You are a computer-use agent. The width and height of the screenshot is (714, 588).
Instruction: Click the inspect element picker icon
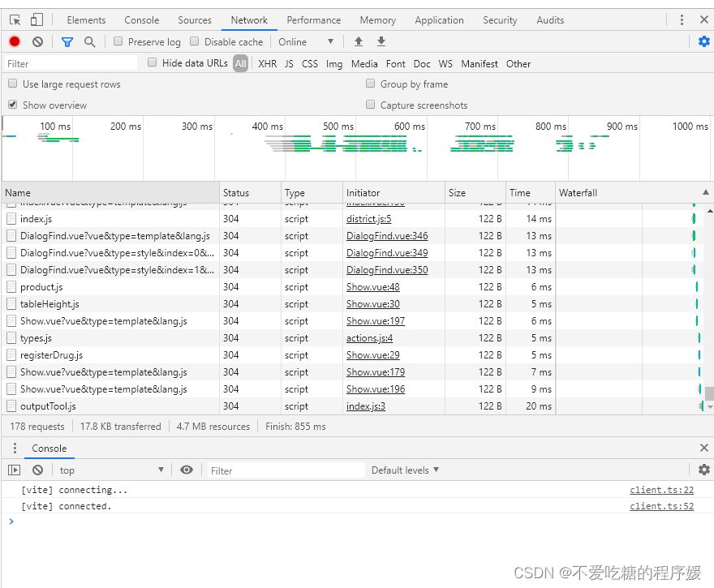(x=15, y=20)
